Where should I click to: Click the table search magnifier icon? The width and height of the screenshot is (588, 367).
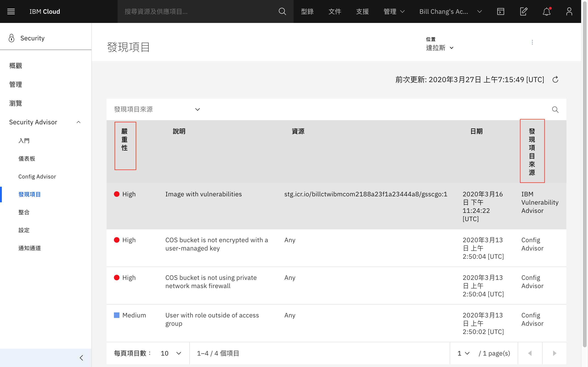[x=555, y=109]
